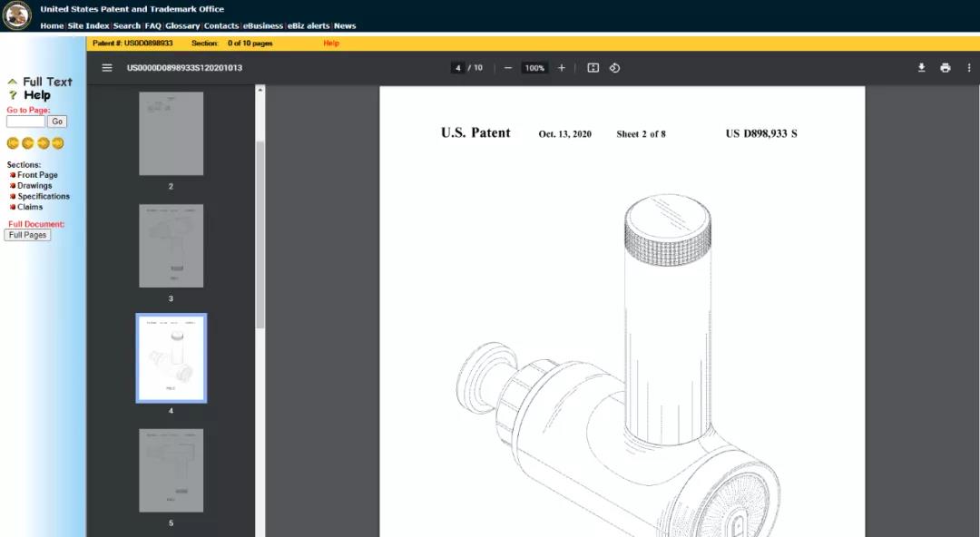The height and width of the screenshot is (537, 980).
Task: Go to the first page arrow icon
Action: point(13,143)
